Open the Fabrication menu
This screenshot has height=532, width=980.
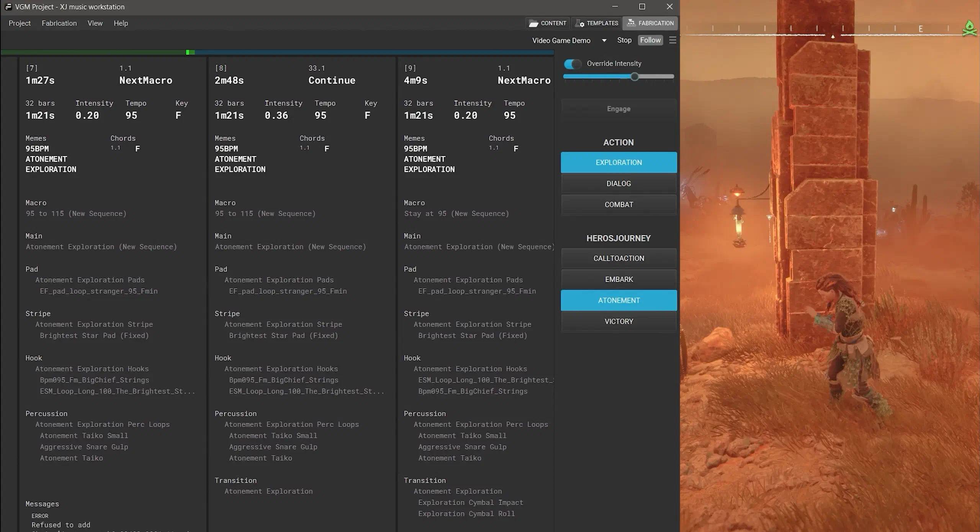tap(59, 23)
